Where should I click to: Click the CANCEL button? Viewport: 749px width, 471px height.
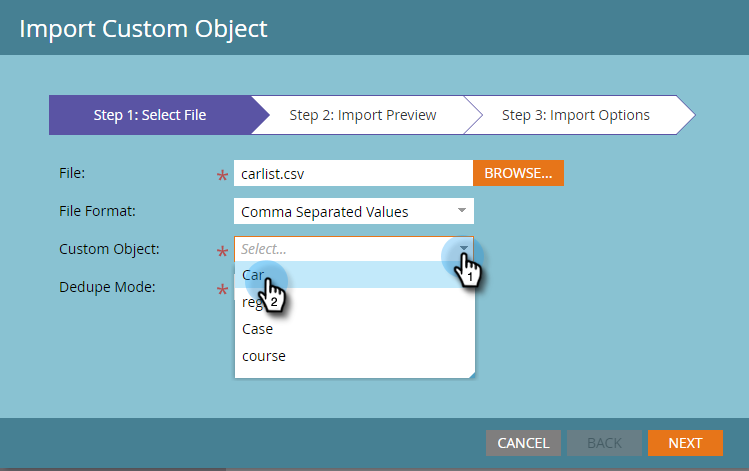pos(523,443)
